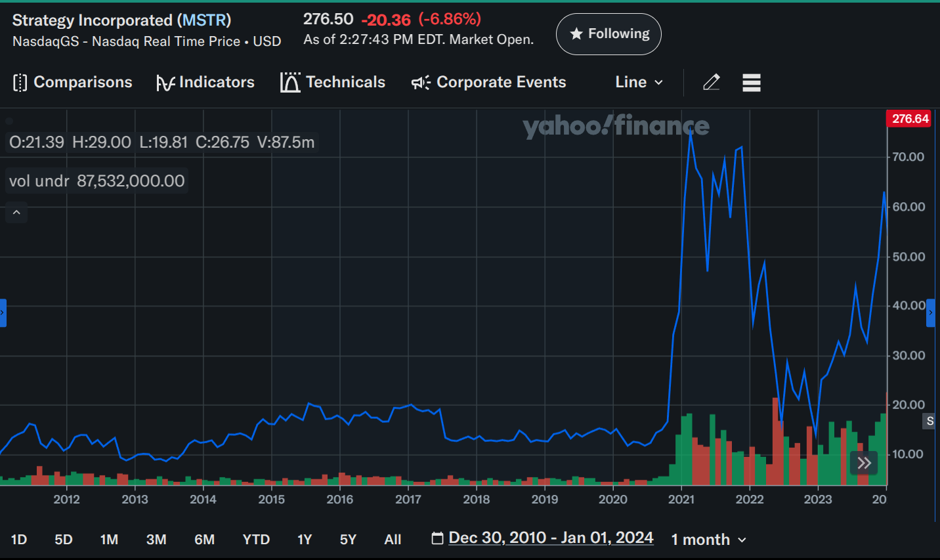
Task: Click the market time As of 2:27:43 PM EDT
Action: click(x=419, y=39)
